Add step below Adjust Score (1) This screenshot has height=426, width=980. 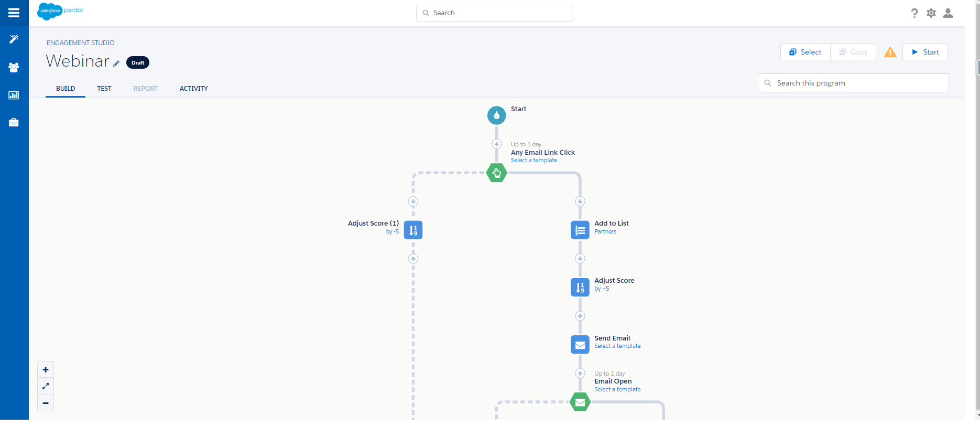click(413, 259)
